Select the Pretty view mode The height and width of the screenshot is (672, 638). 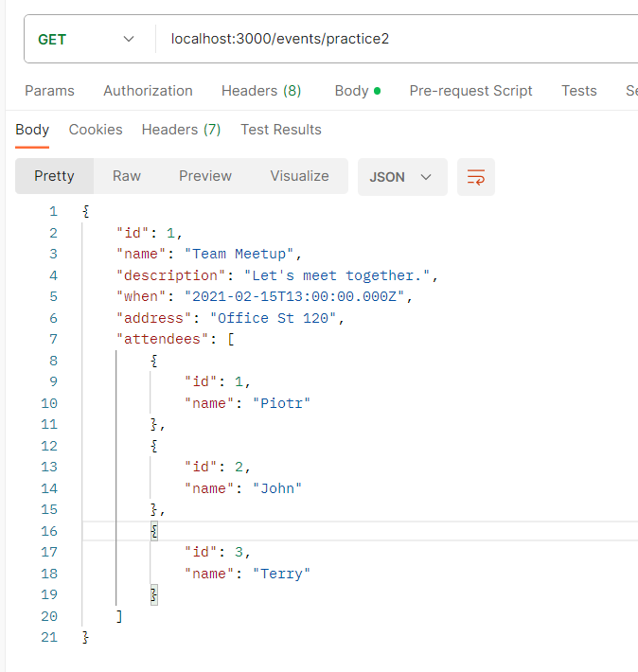coord(54,176)
